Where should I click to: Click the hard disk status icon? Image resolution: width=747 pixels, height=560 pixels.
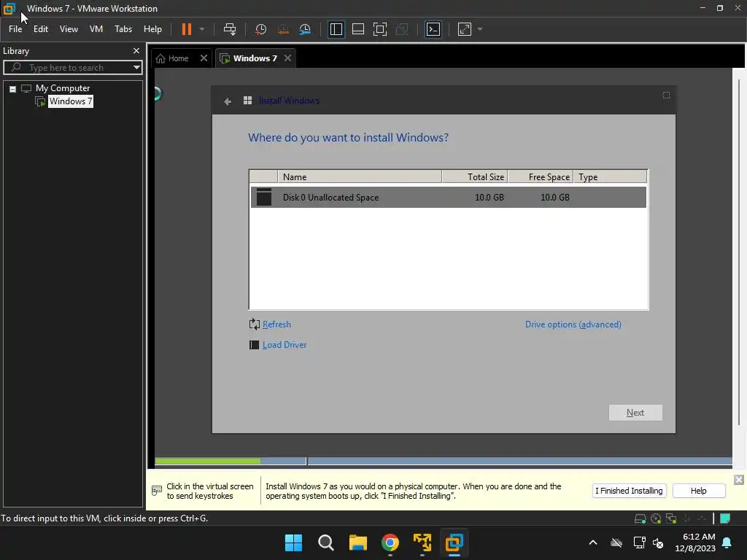(x=640, y=518)
